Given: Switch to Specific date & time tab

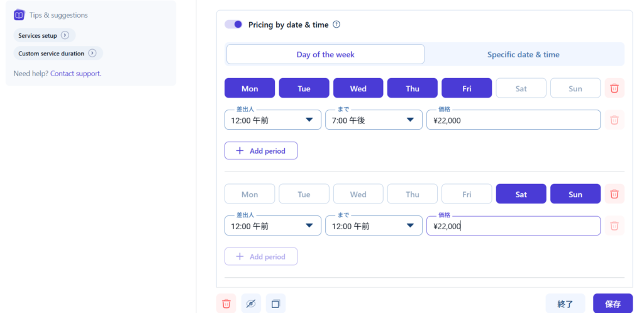Looking at the screenshot, I should [x=523, y=54].
